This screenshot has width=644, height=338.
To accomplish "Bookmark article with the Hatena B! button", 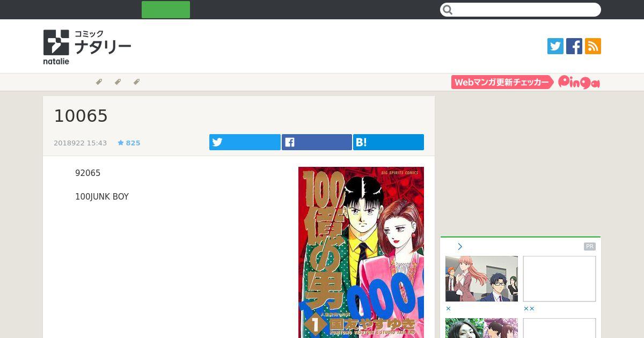I will [x=389, y=142].
